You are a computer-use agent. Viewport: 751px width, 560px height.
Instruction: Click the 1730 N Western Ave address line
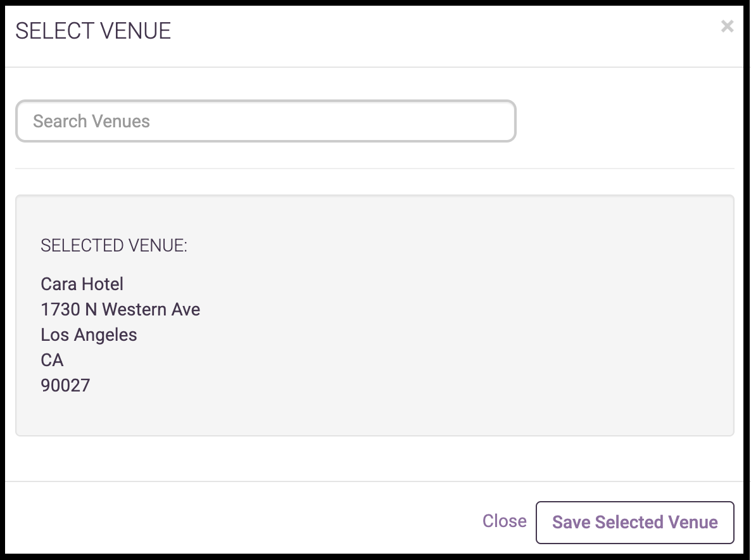coord(120,310)
